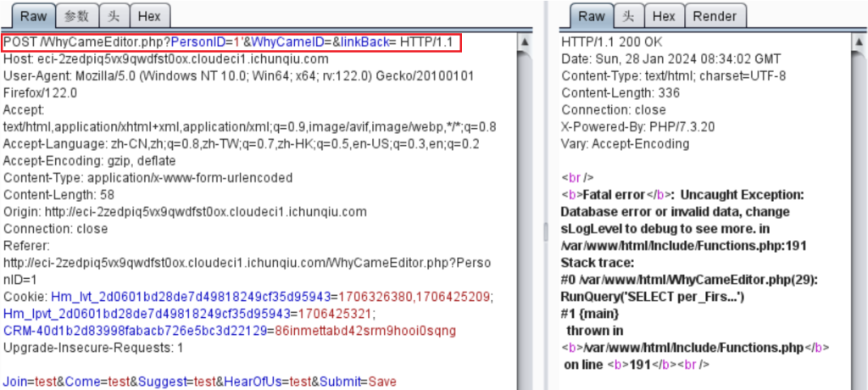The width and height of the screenshot is (868, 390).
Task: Click the HTTP/1.1 200 OK status line
Action: coord(612,42)
